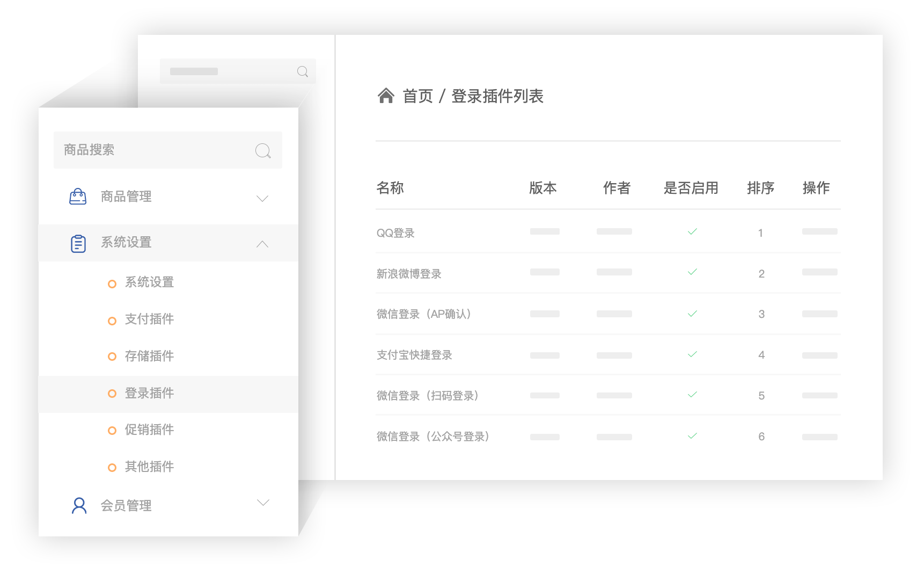Click the magnifier icon in 商品搜索 box
This screenshot has height=567, width=924.
coord(263,151)
